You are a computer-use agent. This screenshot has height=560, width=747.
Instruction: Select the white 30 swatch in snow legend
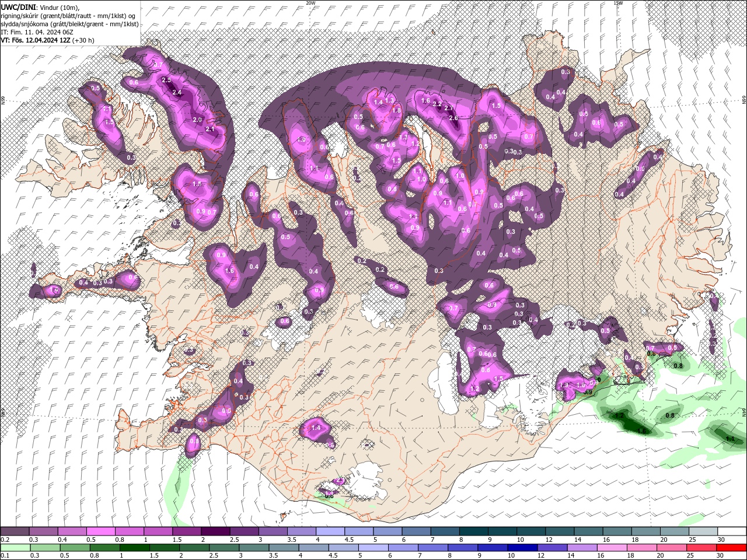coord(732,531)
